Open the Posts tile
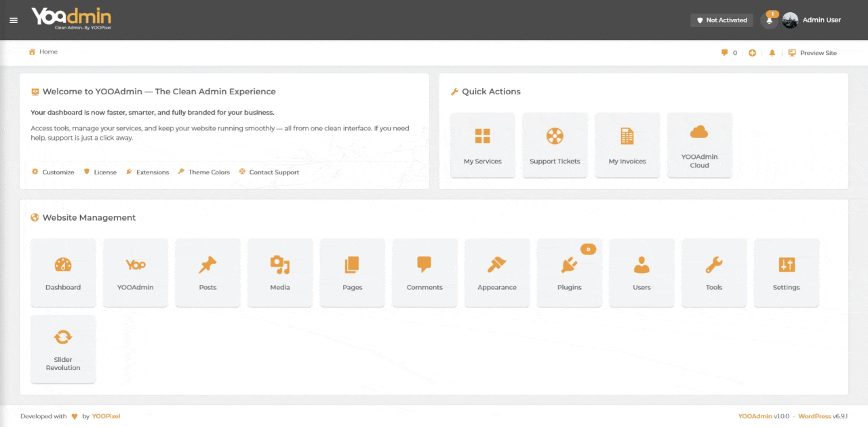 pos(208,272)
